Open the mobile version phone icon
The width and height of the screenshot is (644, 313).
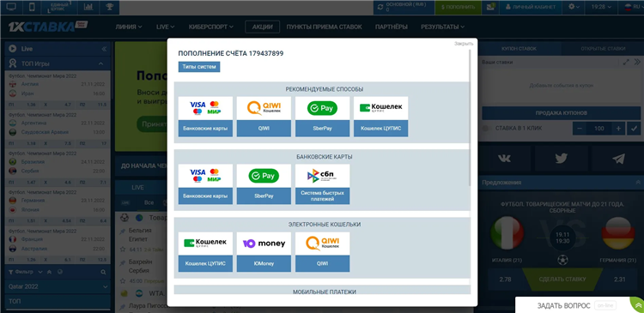(33, 7)
